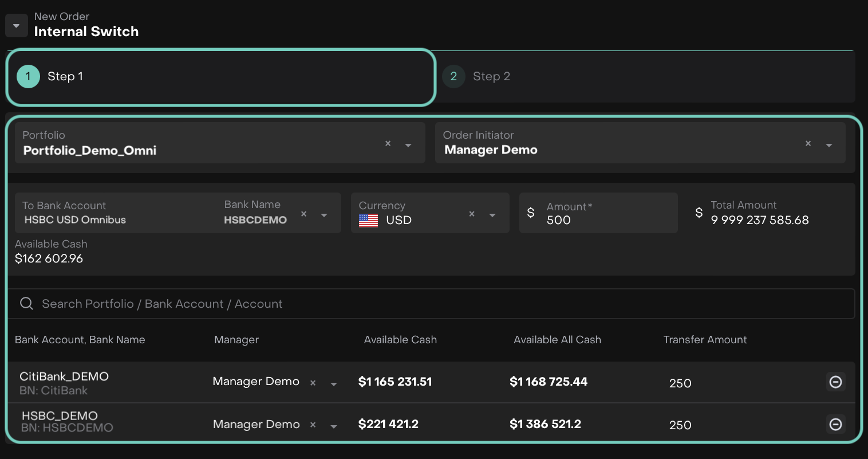
Task: Open Manager dropdown for CitiBank_DEMO row
Action: tap(334, 384)
